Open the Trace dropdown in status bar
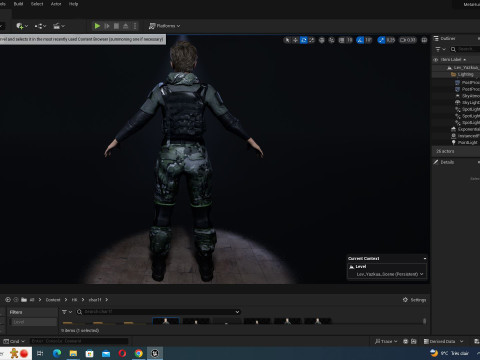This screenshot has height=360, width=480. tap(386, 341)
